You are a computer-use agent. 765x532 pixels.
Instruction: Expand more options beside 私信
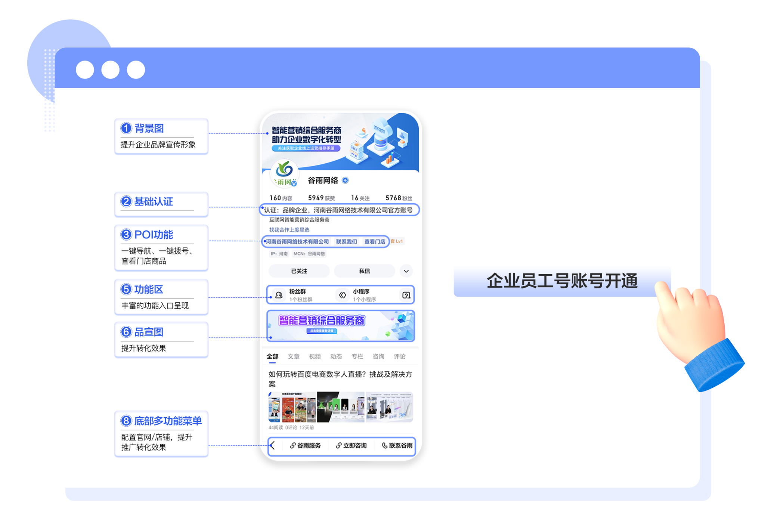pyautogui.click(x=406, y=271)
